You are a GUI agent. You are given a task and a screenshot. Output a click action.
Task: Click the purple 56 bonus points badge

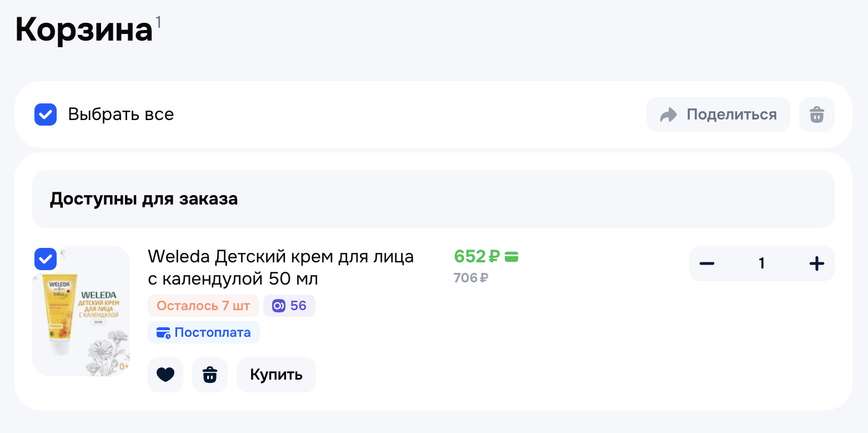(289, 306)
